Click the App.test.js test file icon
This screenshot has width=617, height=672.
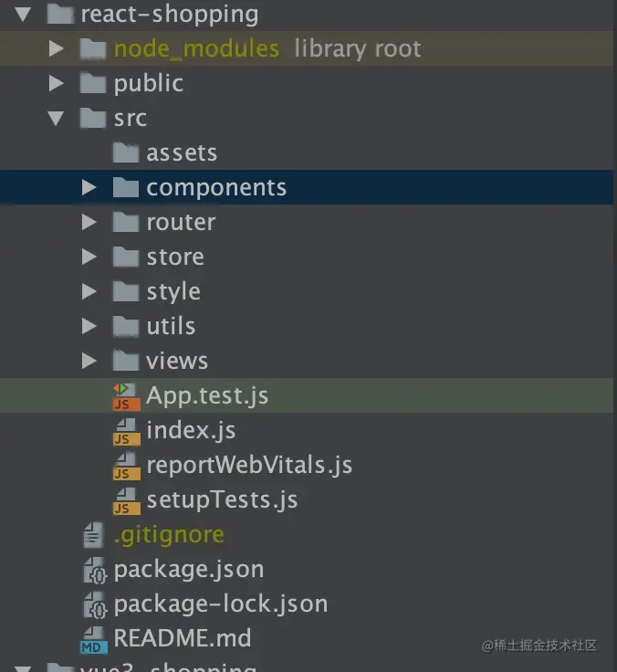click(126, 395)
